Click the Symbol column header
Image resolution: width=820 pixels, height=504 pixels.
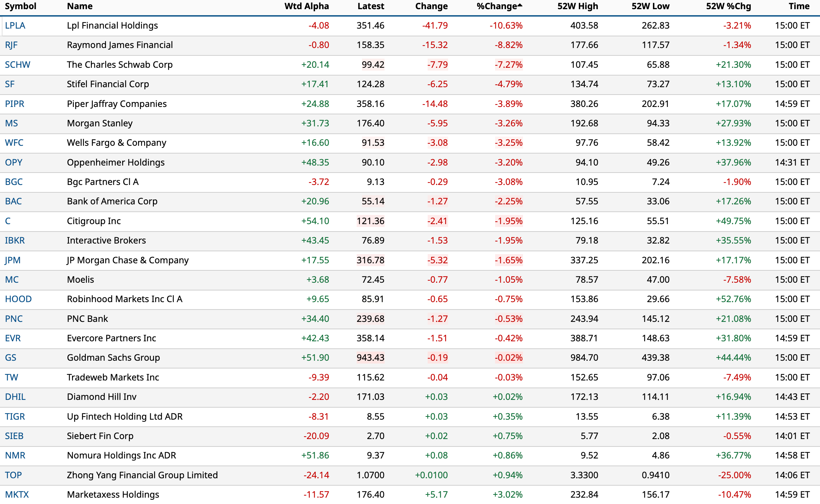[x=20, y=6]
